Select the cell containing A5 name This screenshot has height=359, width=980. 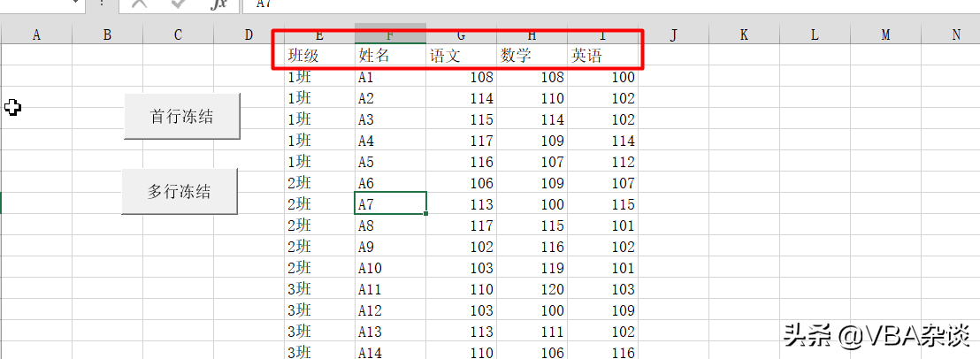(x=390, y=162)
